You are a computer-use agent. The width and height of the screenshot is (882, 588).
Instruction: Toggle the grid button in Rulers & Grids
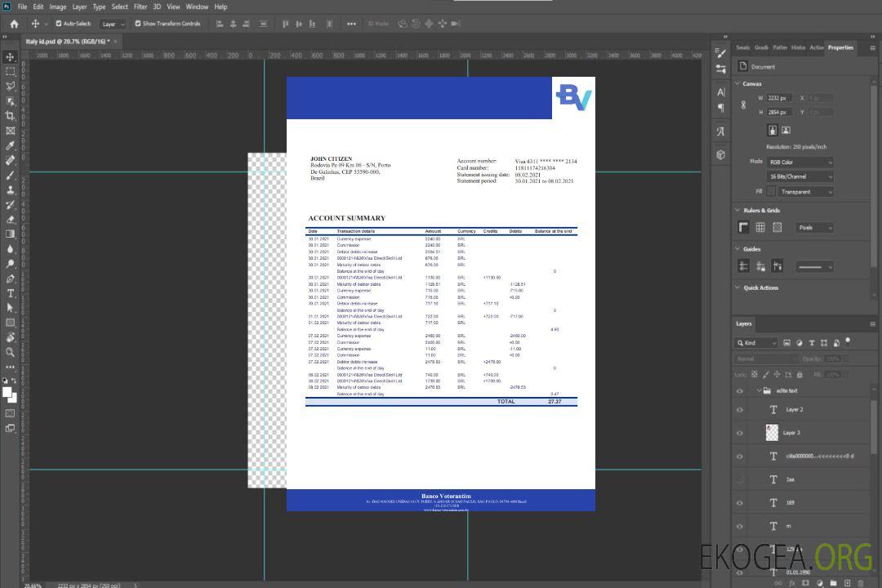point(760,227)
